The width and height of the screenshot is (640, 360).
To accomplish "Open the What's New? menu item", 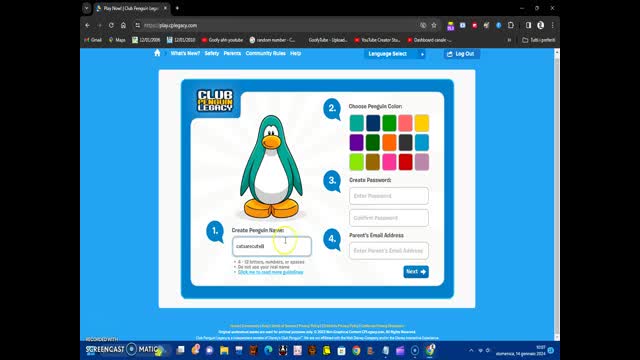I will pos(185,53).
